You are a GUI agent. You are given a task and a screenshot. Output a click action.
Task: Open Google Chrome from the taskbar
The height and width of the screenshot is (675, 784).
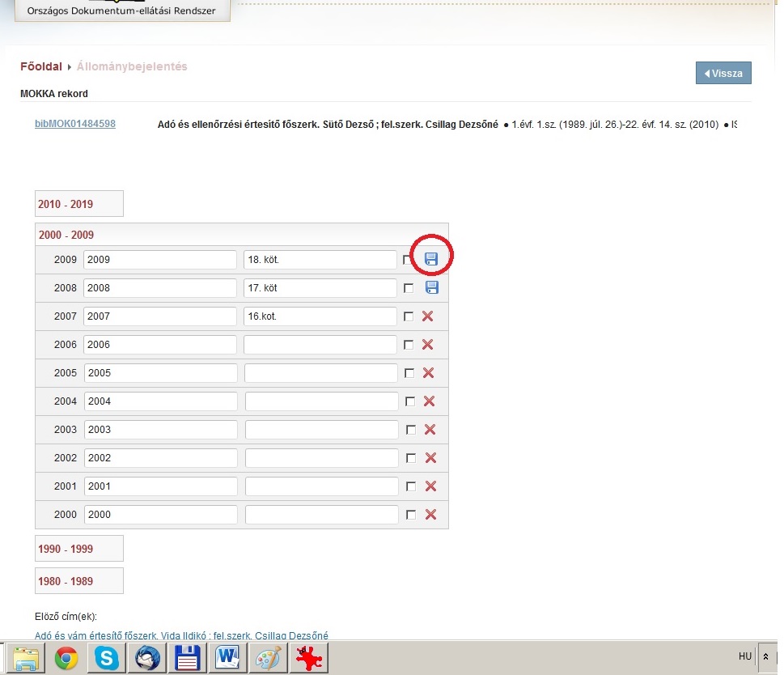pyautogui.click(x=66, y=659)
